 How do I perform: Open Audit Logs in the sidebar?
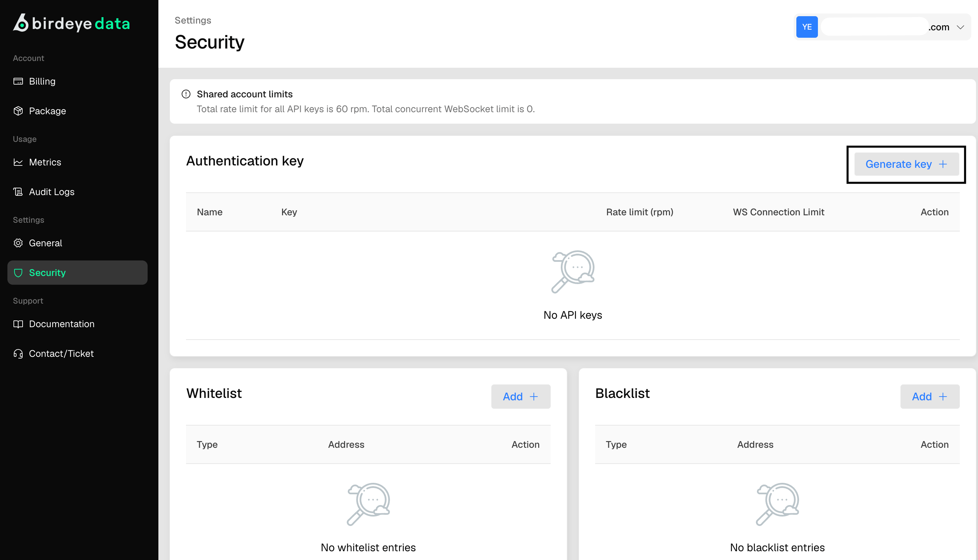pos(52,191)
